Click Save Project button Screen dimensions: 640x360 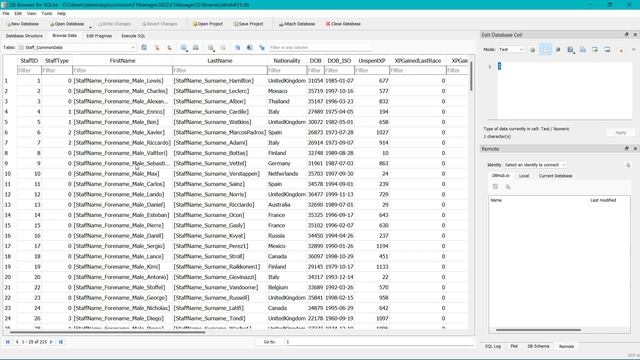click(248, 24)
